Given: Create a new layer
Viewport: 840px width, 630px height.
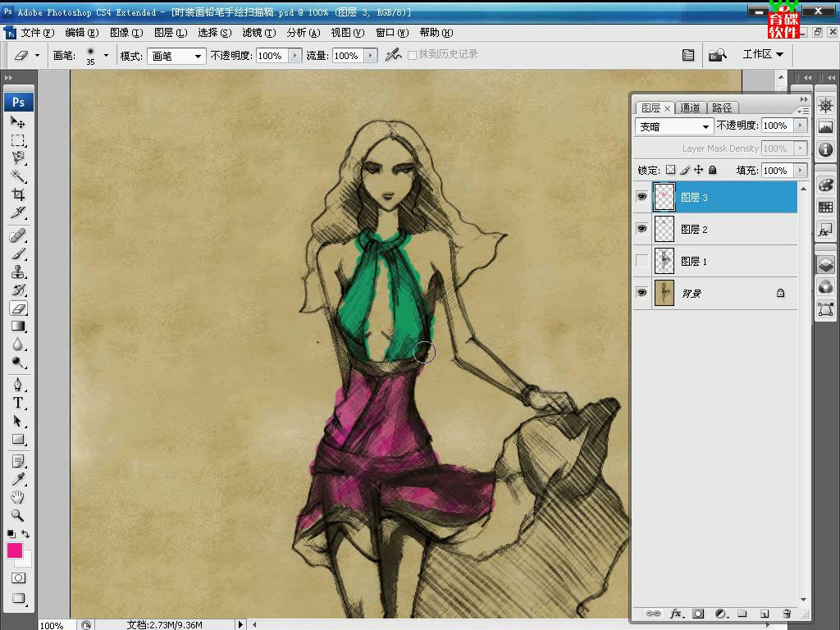Looking at the screenshot, I should (x=765, y=614).
